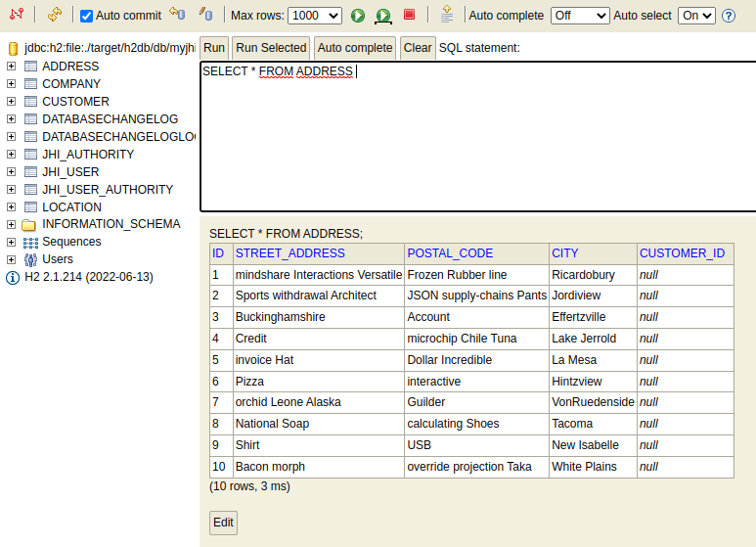The image size is (756, 547).
Task: Click the Rollback icon
Action: pos(177,14)
